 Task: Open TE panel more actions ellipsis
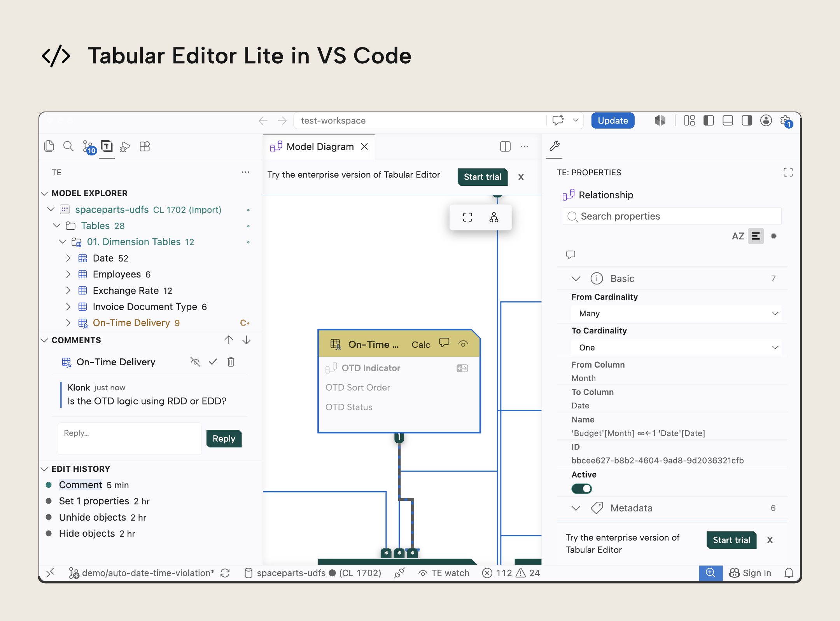point(245,172)
